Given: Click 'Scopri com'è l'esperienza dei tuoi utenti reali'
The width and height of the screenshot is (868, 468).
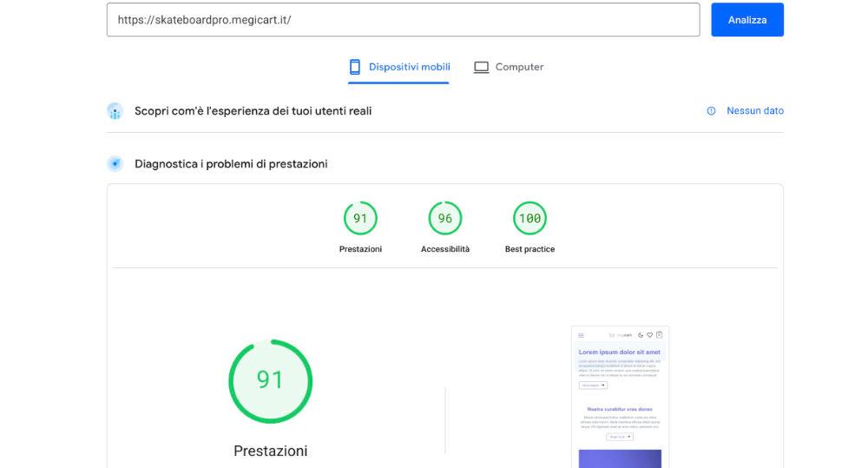Looking at the screenshot, I should (253, 111).
